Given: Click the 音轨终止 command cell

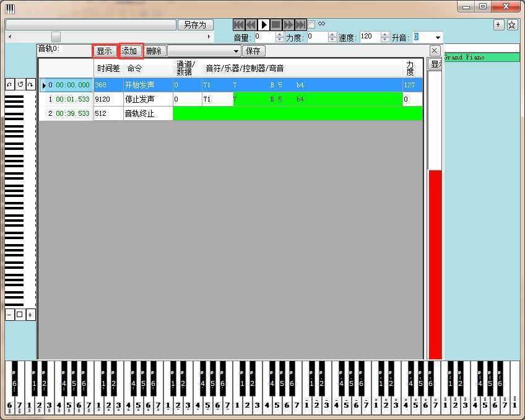Looking at the screenshot, I should pos(147,113).
